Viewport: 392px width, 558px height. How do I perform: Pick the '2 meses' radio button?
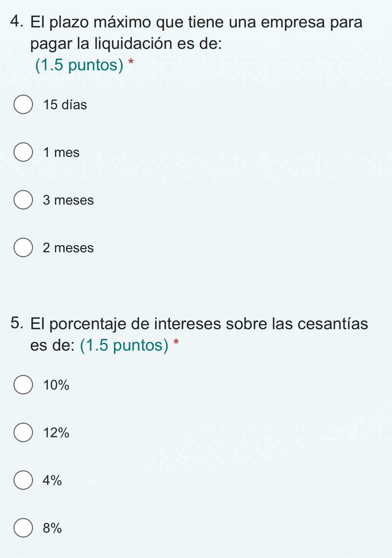[x=23, y=248]
